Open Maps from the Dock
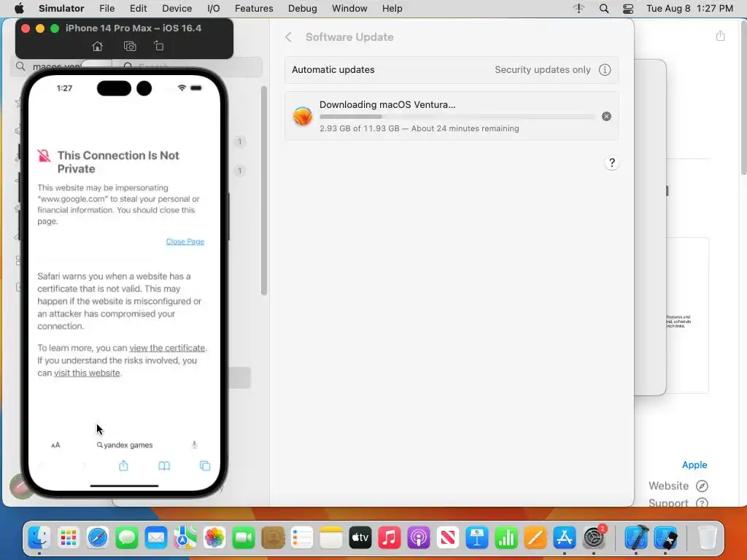The height and width of the screenshot is (560, 747). (185, 538)
